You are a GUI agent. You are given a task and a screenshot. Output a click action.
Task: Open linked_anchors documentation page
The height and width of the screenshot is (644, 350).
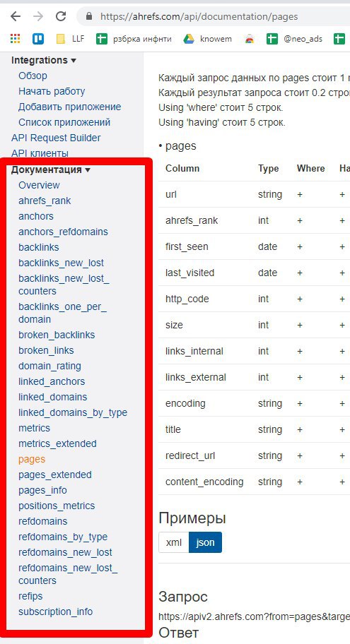point(52,381)
